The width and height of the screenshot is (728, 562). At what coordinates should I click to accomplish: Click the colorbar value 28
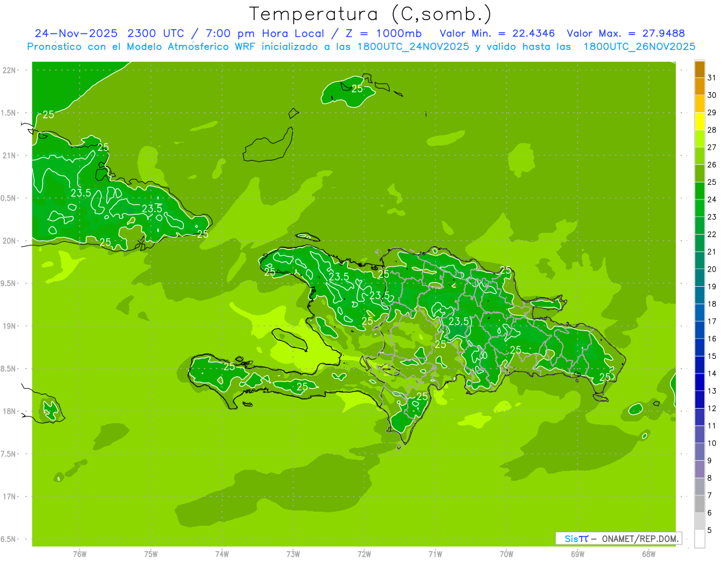(x=712, y=130)
